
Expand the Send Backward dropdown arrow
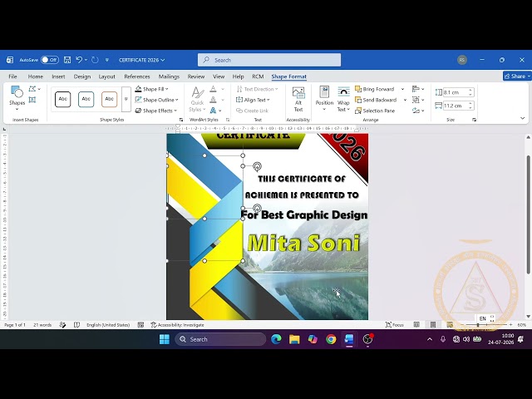pyautogui.click(x=405, y=100)
